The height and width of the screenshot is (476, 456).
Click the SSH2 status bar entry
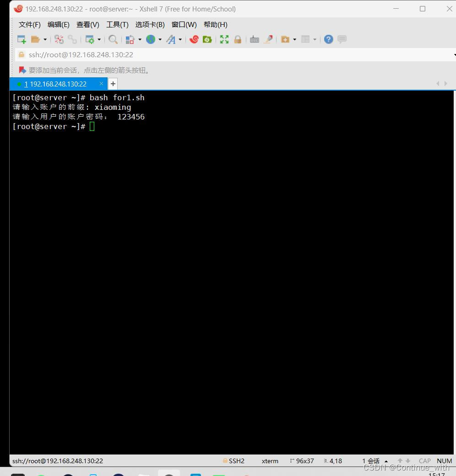coord(234,461)
